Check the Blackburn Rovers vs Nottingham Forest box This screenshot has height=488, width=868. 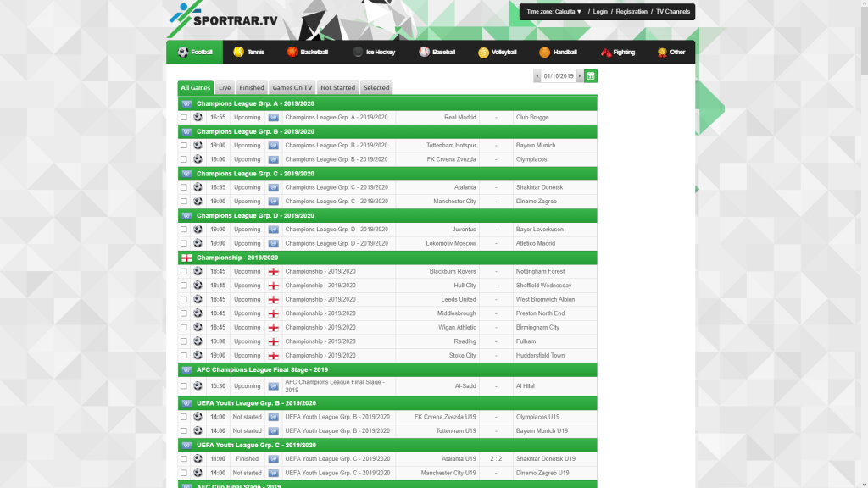pyautogui.click(x=184, y=272)
